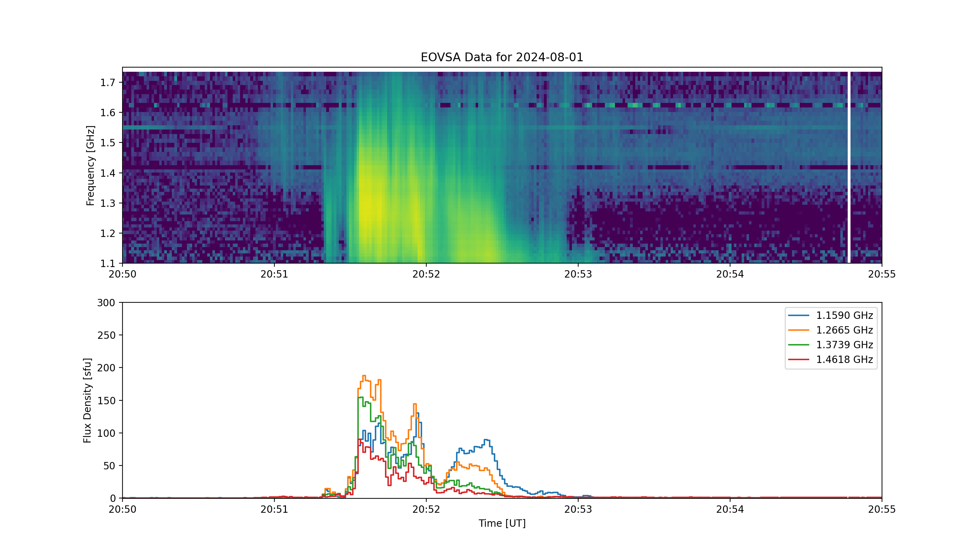This screenshot has width=980, height=560.
Task: Click the 'Time [UT]' axis label
Action: [x=502, y=523]
